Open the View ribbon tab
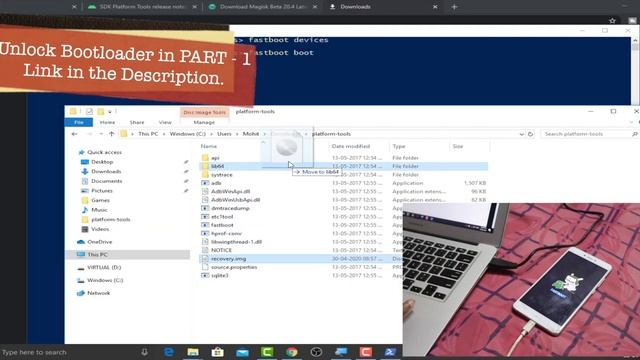This screenshot has height=360, width=640. pos(165,122)
